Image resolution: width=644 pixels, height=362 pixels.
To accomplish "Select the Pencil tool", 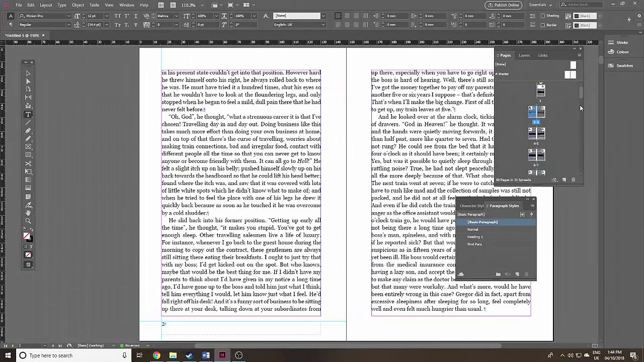I will 28,139.
